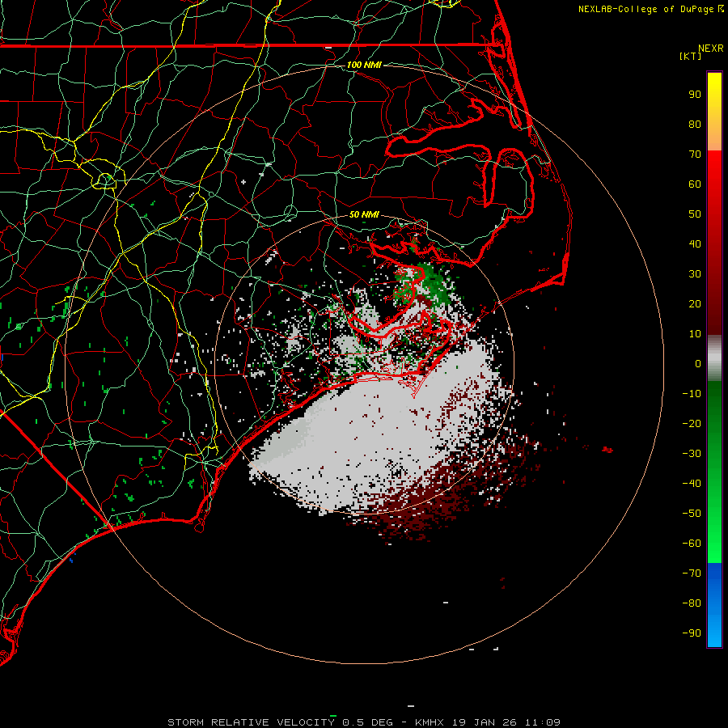
Task: Click the 30 value on velocity scale
Action: tap(695, 274)
